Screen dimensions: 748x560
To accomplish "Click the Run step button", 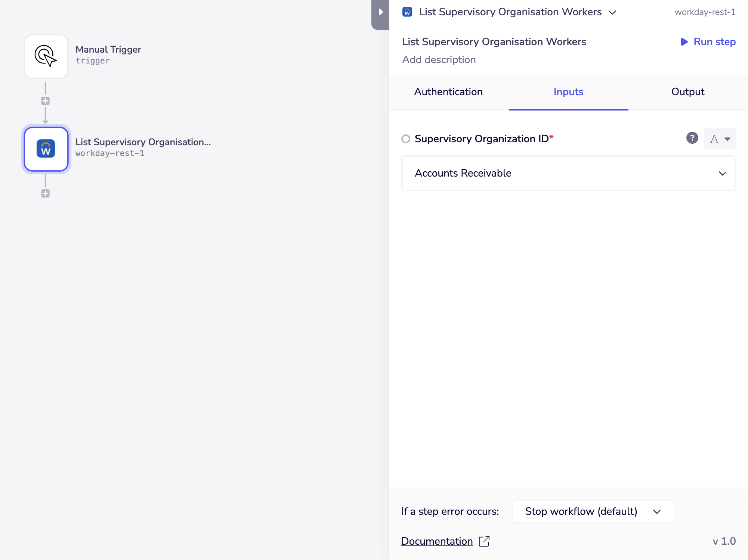I will pyautogui.click(x=714, y=42).
